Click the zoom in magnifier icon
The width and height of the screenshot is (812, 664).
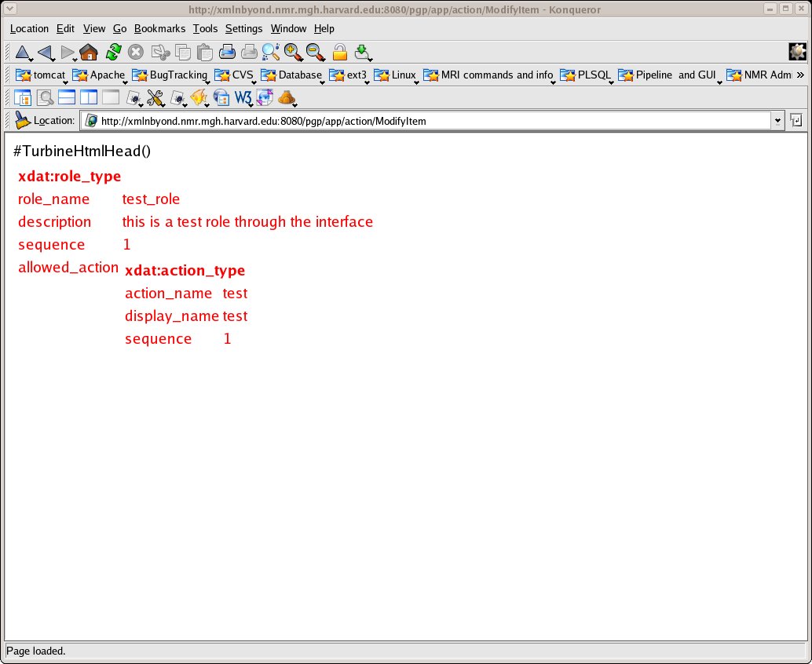[x=293, y=53]
